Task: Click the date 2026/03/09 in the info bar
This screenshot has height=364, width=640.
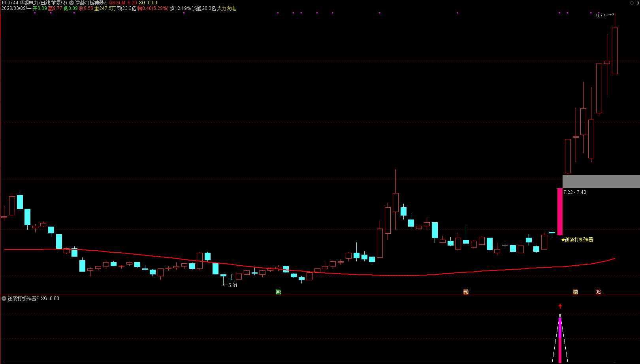Action: (x=14, y=8)
